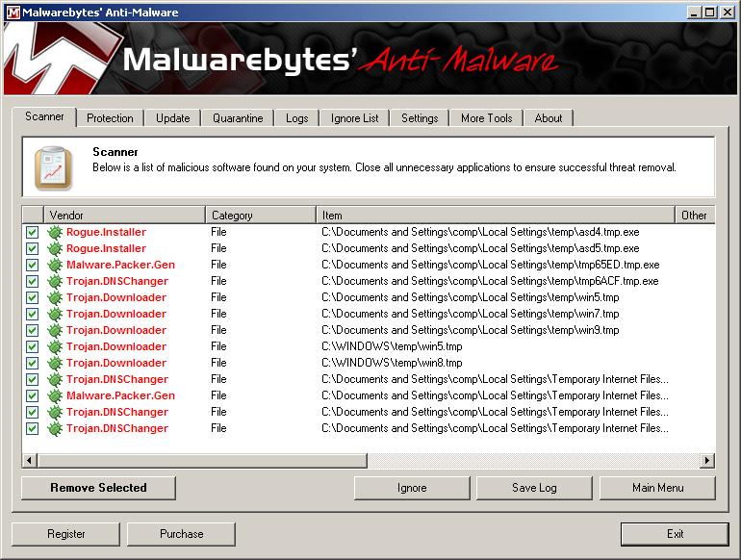The height and width of the screenshot is (560, 741).
Task: Toggle checkbox for win7.tmp Trojan.Downloader
Action: click(32, 314)
